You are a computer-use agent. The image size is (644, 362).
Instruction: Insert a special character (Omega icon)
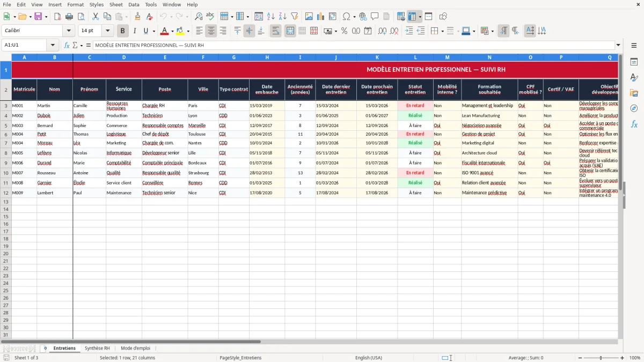(346, 17)
